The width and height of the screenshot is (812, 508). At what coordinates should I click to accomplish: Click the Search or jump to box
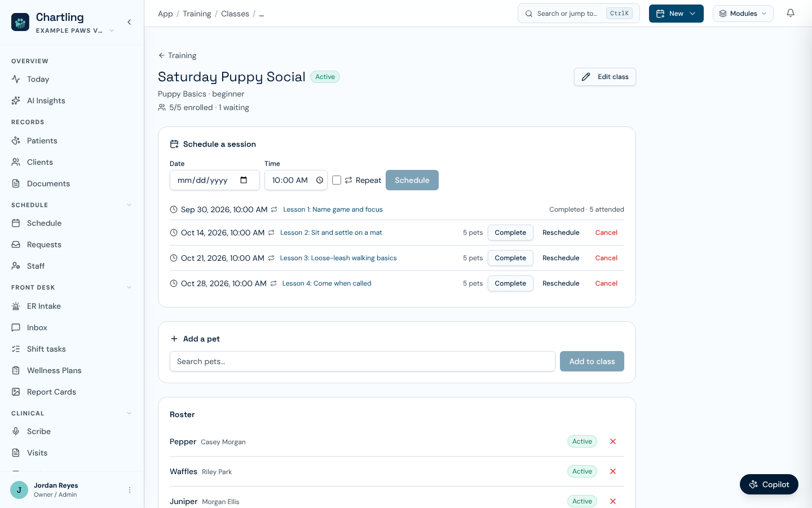579,14
